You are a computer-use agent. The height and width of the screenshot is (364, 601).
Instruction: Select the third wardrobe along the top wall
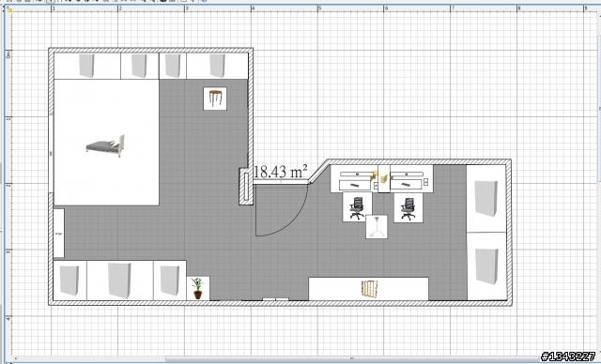(173, 66)
